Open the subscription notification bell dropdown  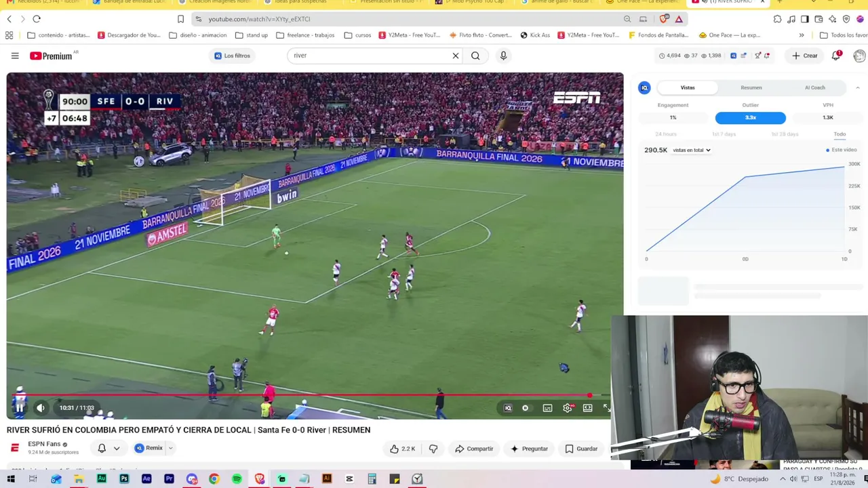coord(108,448)
